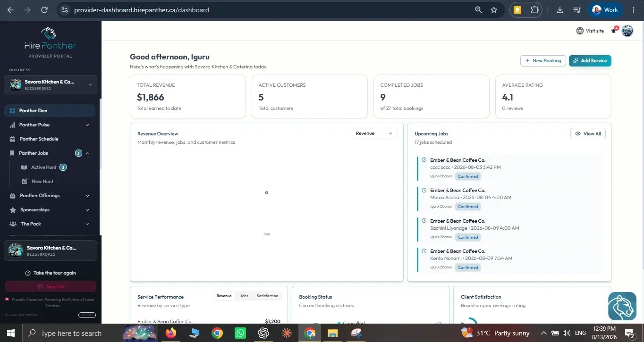Open the notifications bell icon
644x342 pixels.
click(614, 31)
